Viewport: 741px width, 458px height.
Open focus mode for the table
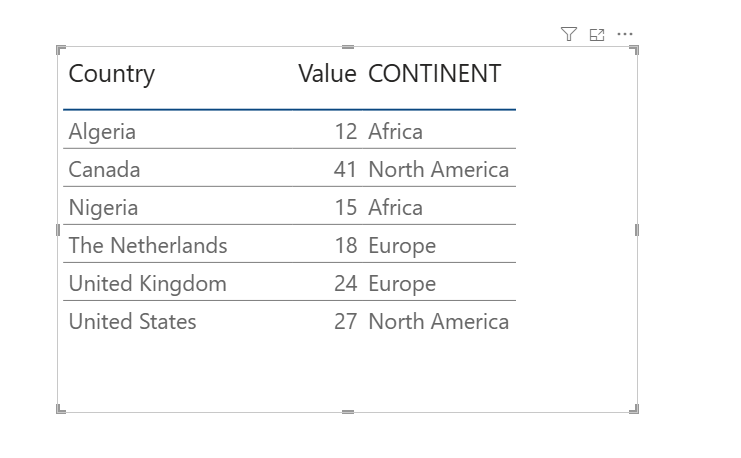coord(597,35)
